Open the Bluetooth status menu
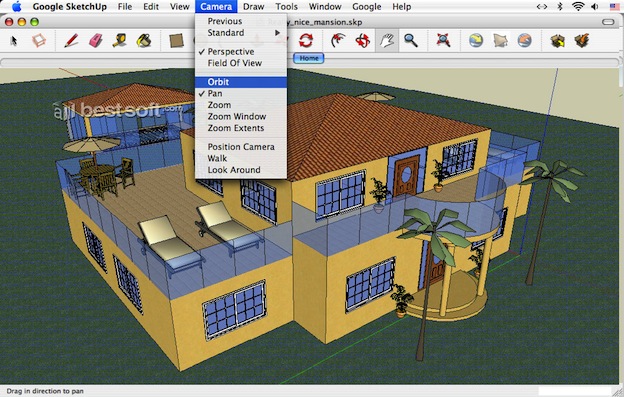Screen dimensions: 624x397 click(x=560, y=6)
